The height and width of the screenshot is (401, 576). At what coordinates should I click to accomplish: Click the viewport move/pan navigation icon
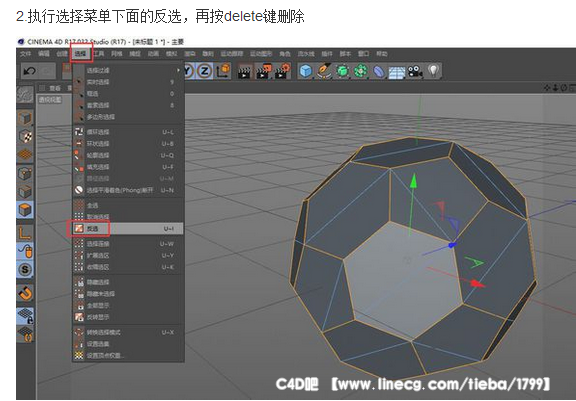(x=547, y=88)
